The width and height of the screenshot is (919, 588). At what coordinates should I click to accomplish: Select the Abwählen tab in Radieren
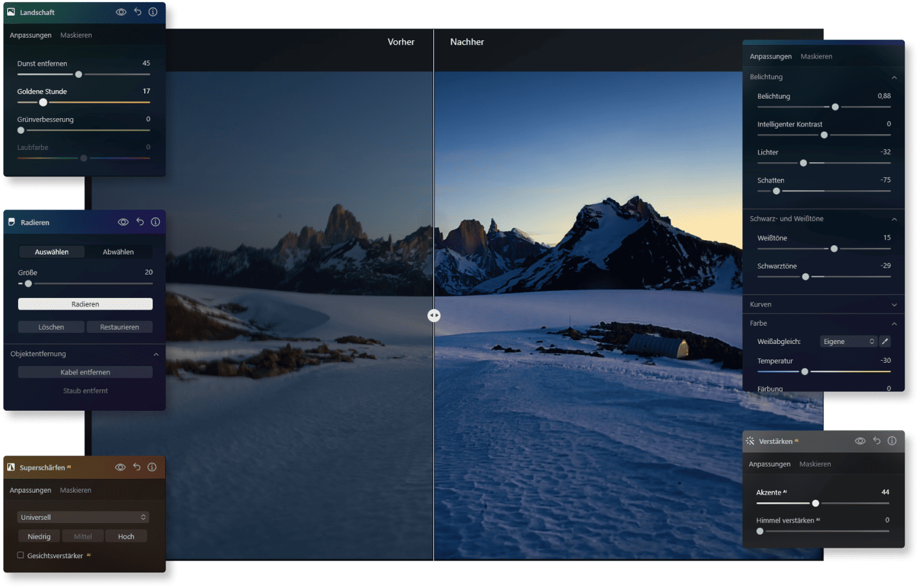click(118, 252)
